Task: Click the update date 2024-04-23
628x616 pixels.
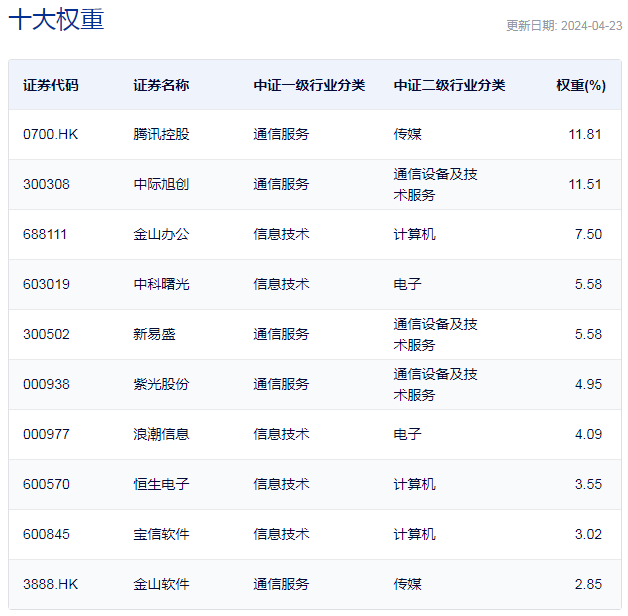Action: pyautogui.click(x=591, y=26)
